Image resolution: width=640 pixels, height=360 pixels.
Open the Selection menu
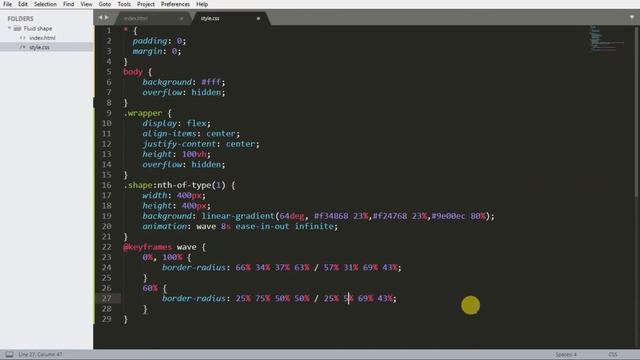(45, 4)
